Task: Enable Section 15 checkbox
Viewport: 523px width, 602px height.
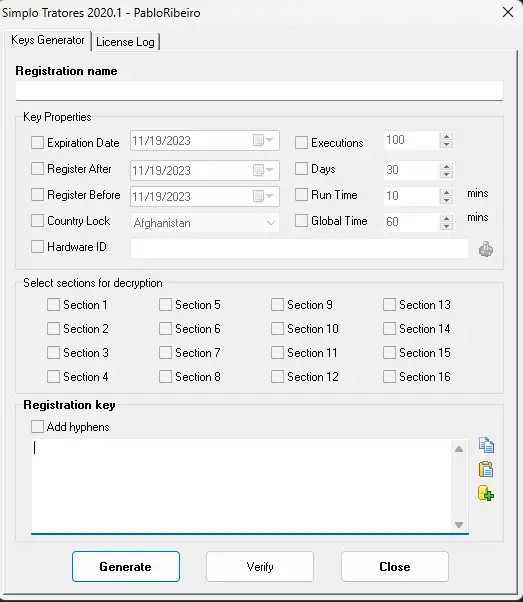Action: pyautogui.click(x=389, y=352)
